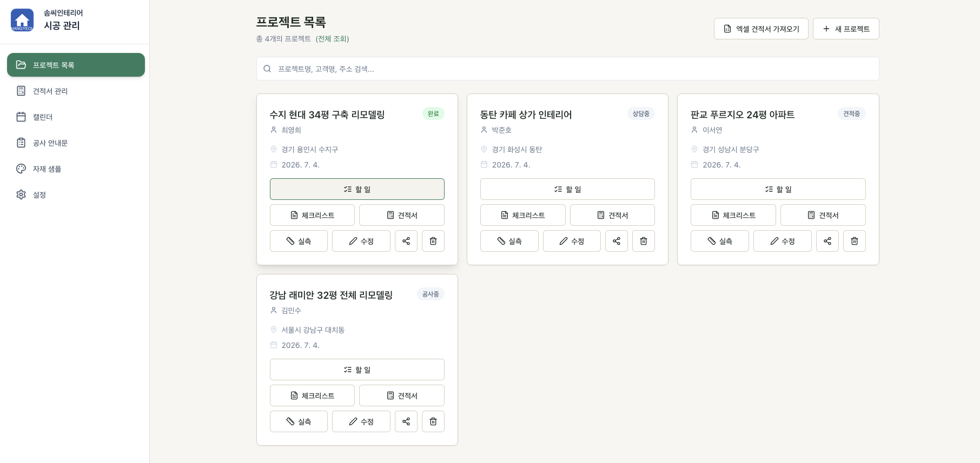Click the 완료 status badge
980x463 pixels.
(x=433, y=113)
